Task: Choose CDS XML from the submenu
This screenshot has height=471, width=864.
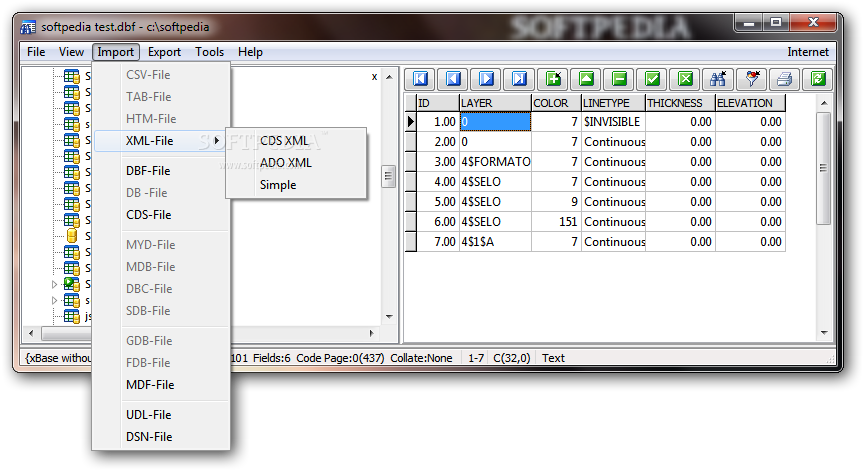Action: tap(296, 141)
